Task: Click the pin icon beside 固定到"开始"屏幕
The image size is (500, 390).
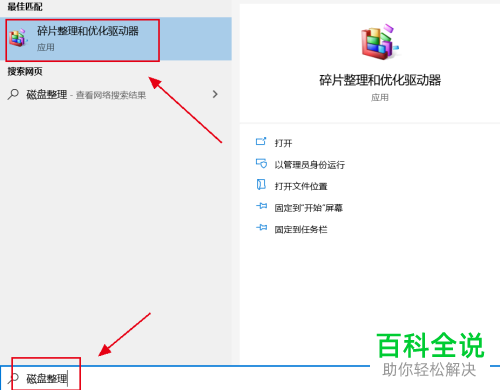Action: (262, 206)
